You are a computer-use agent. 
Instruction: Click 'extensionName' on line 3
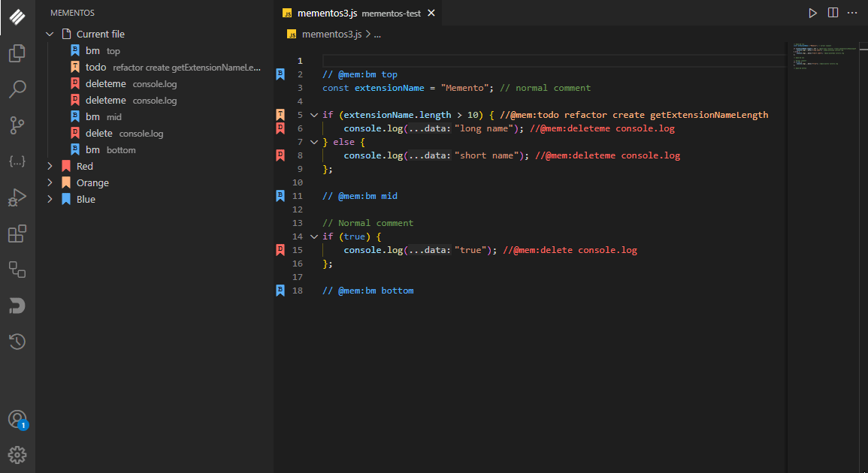389,88
